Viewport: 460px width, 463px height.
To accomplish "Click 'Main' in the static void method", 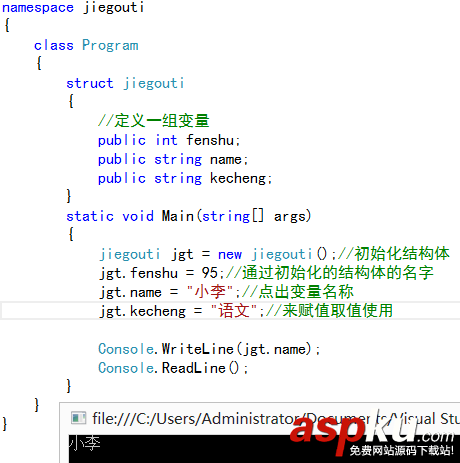I will click(x=178, y=216).
